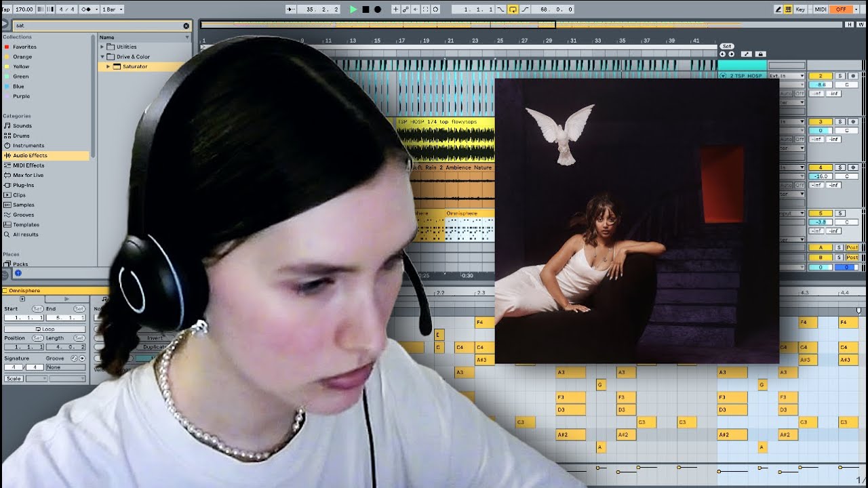
Task: Toggle Computer MIDI Keyboard icon
Action: (x=788, y=9)
